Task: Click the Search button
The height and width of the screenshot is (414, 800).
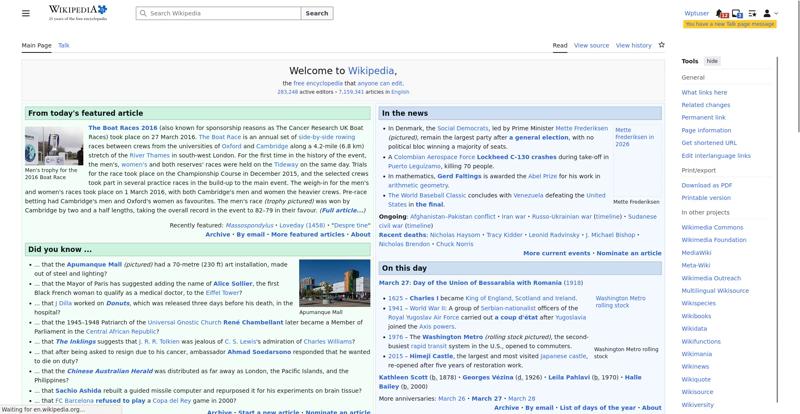Action: 316,13
